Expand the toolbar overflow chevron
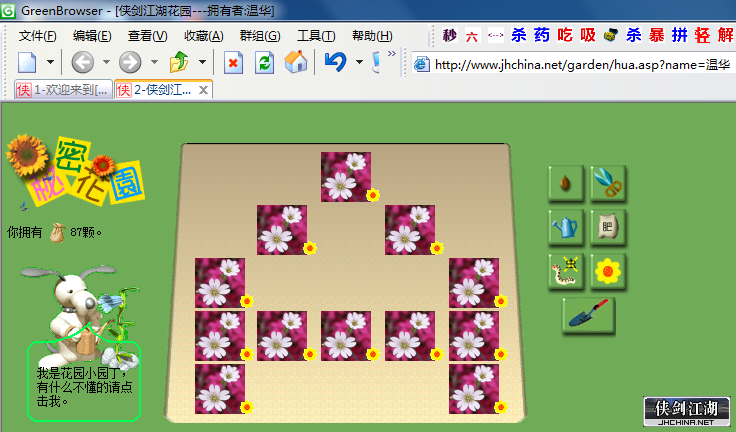Screen dimensions: 736x432 click(391, 54)
